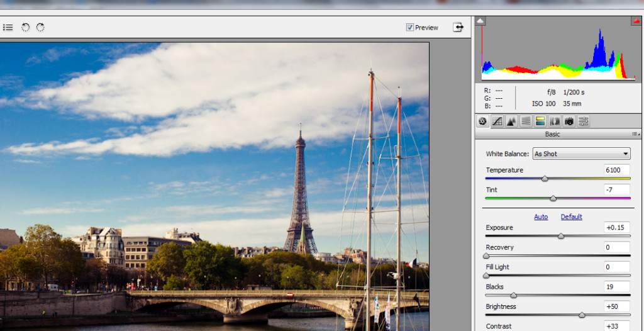Open the HSL / Grayscale panel tab
Viewport: 644px width, 331px height.
tap(526, 121)
